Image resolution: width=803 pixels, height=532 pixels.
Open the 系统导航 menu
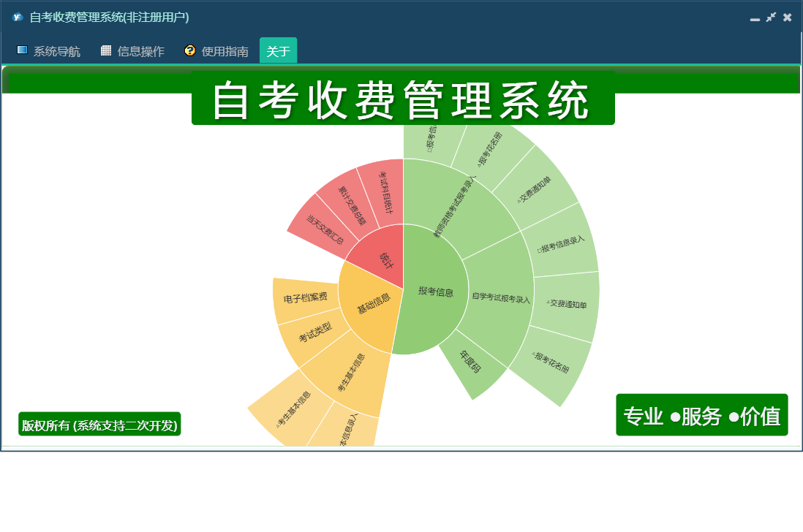(x=49, y=50)
